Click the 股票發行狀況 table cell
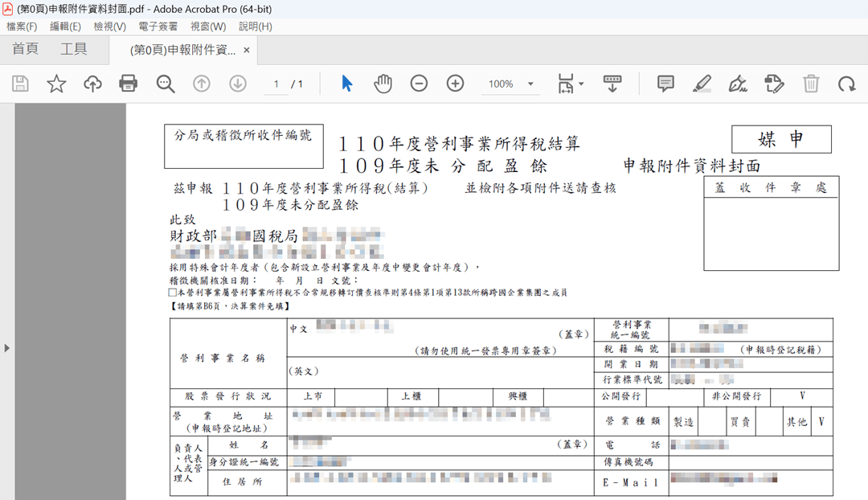This screenshot has height=500, width=868. (x=228, y=396)
